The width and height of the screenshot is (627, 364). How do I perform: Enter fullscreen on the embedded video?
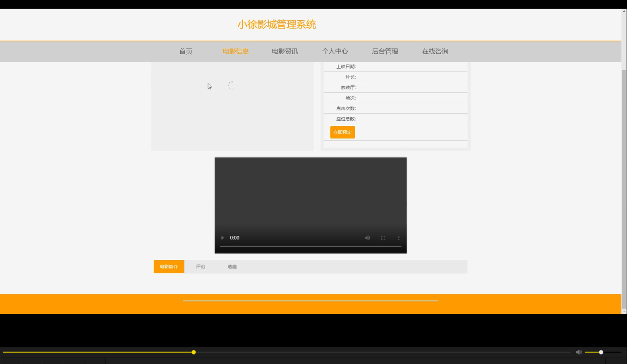click(x=383, y=238)
